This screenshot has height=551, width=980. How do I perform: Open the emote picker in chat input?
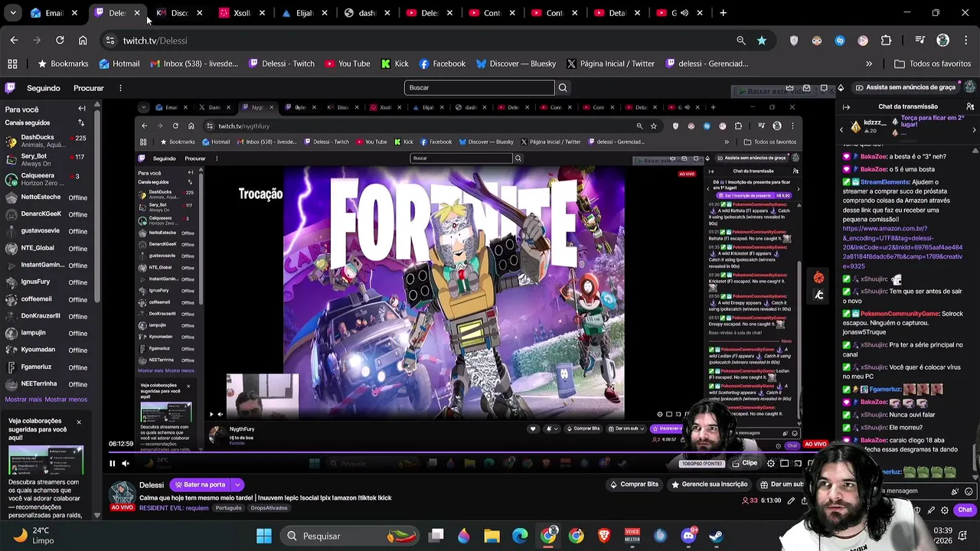(969, 491)
